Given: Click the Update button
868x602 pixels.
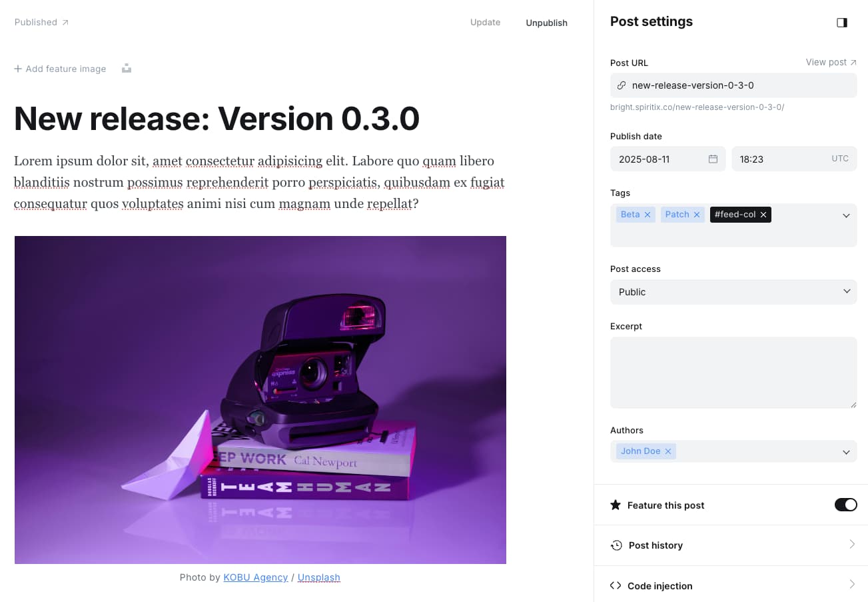Looking at the screenshot, I should (485, 22).
